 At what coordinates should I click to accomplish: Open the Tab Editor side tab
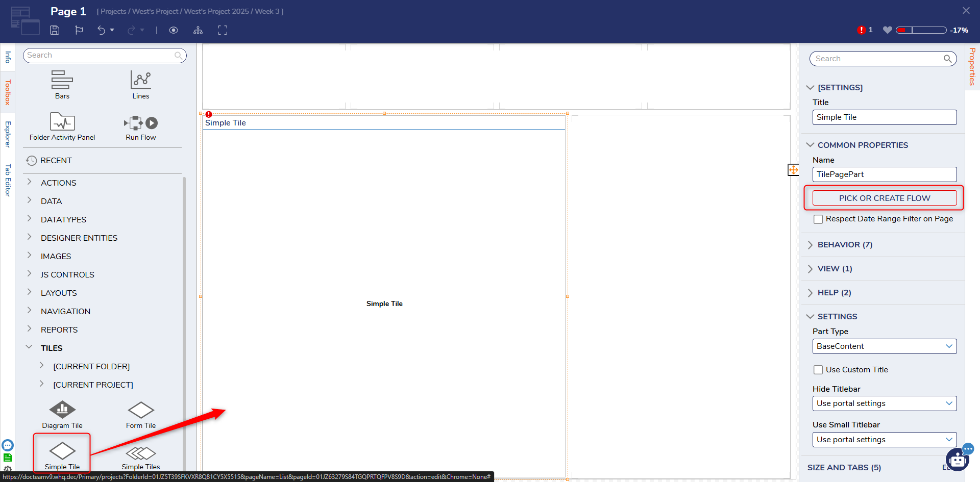8,180
